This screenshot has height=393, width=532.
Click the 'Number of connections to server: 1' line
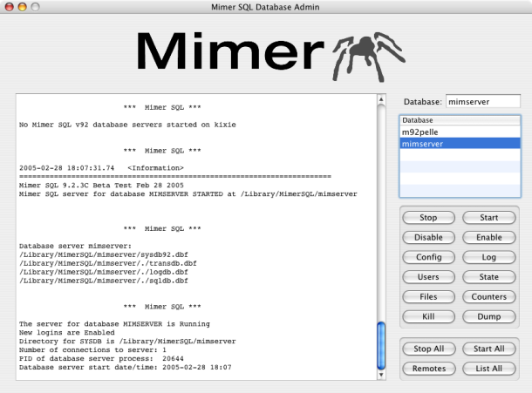(x=92, y=349)
